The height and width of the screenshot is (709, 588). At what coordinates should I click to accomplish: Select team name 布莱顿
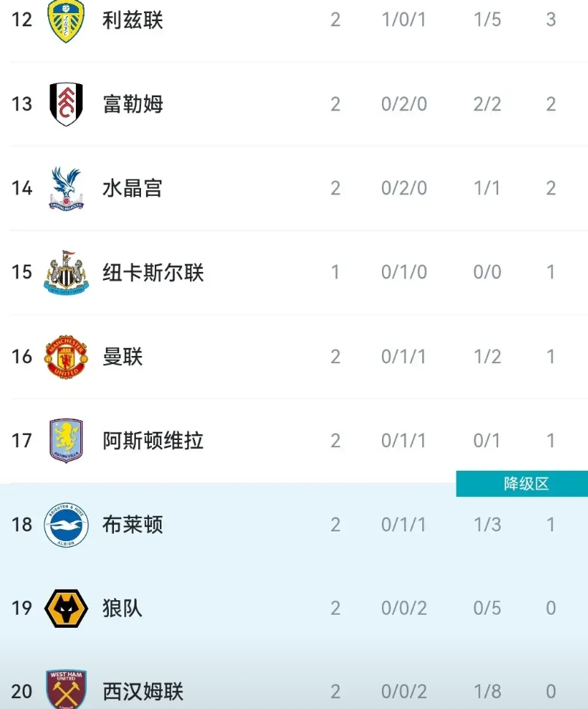132,525
